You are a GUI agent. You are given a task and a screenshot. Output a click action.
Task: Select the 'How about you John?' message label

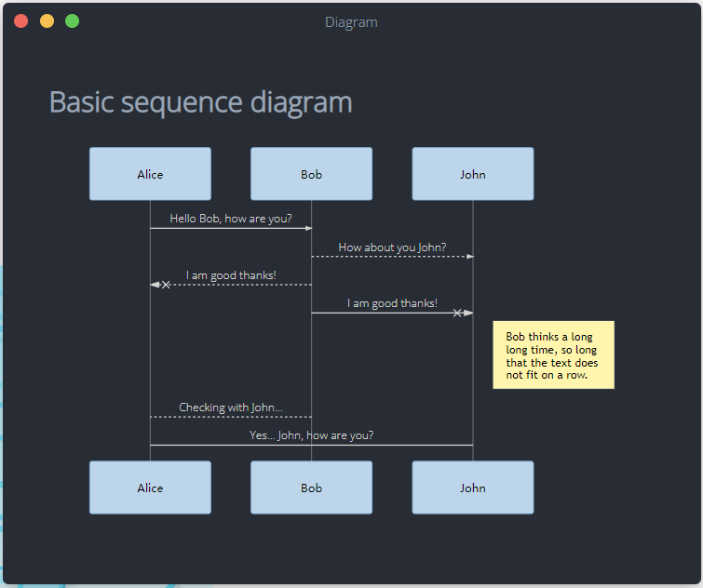392,247
